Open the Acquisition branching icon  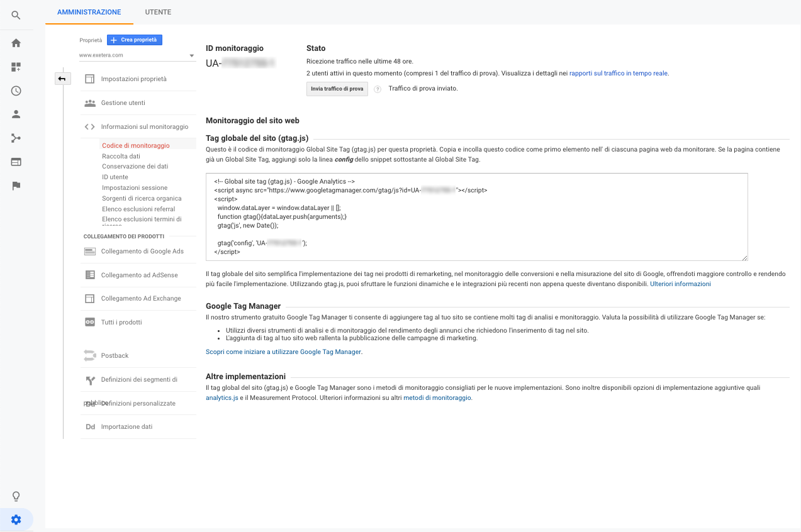[16, 138]
